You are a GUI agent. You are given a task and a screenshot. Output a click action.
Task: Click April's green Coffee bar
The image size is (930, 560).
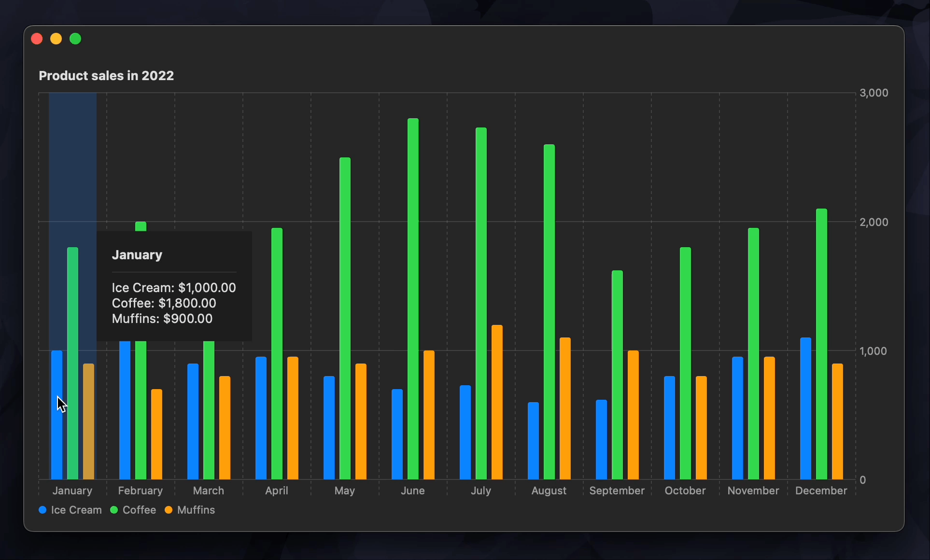pos(277,353)
